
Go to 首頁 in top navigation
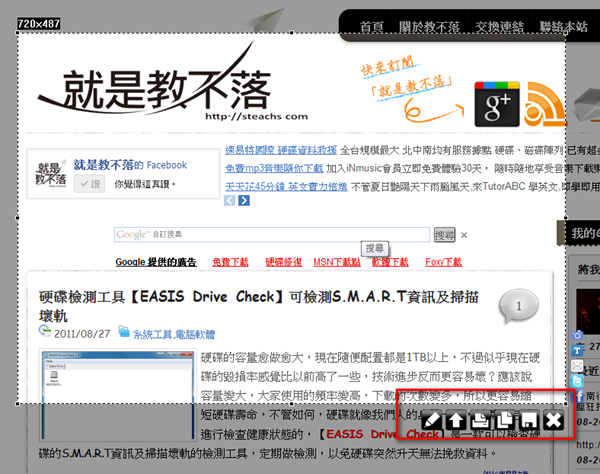371,27
